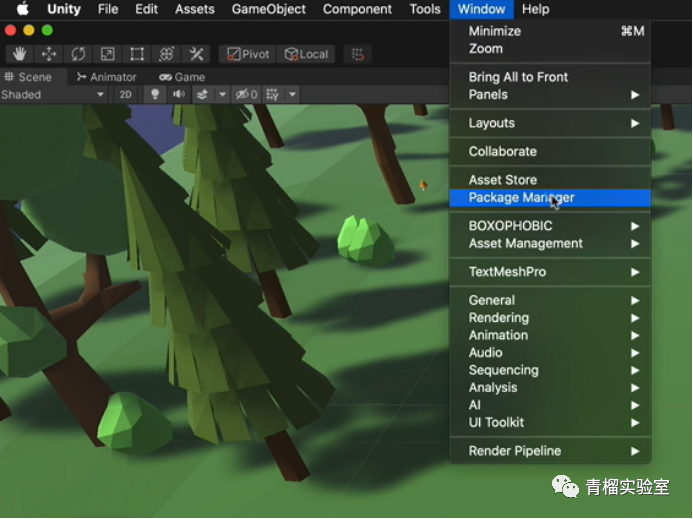Screen dimensions: 693x519
Task: Select the Scale tool
Action: (x=108, y=54)
